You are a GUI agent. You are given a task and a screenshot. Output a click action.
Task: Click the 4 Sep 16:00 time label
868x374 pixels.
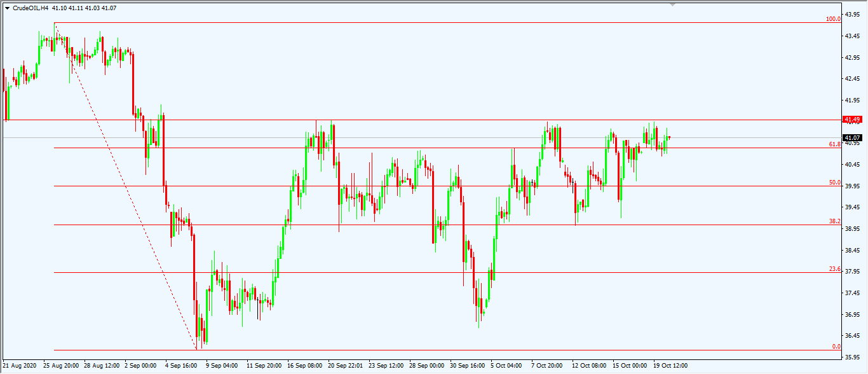[x=182, y=366]
